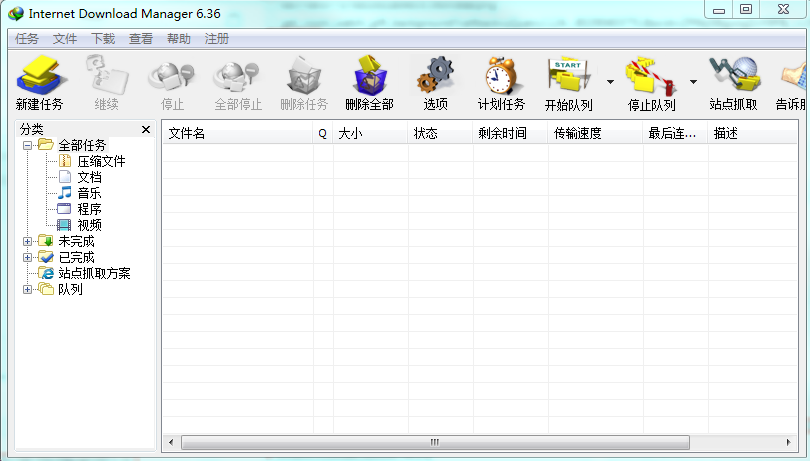The width and height of the screenshot is (810, 461).
Task: Expand the 队列 tree node
Action: [27, 289]
